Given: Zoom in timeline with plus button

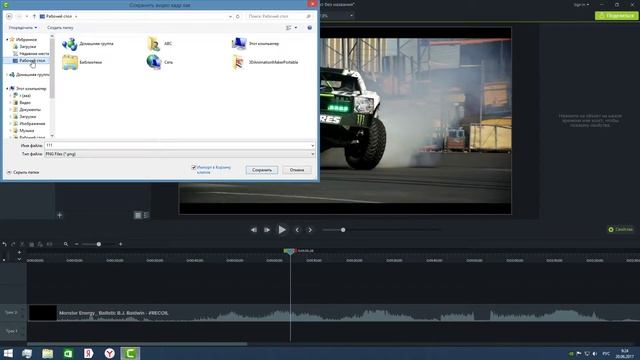Looking at the screenshot, I should (120, 244).
